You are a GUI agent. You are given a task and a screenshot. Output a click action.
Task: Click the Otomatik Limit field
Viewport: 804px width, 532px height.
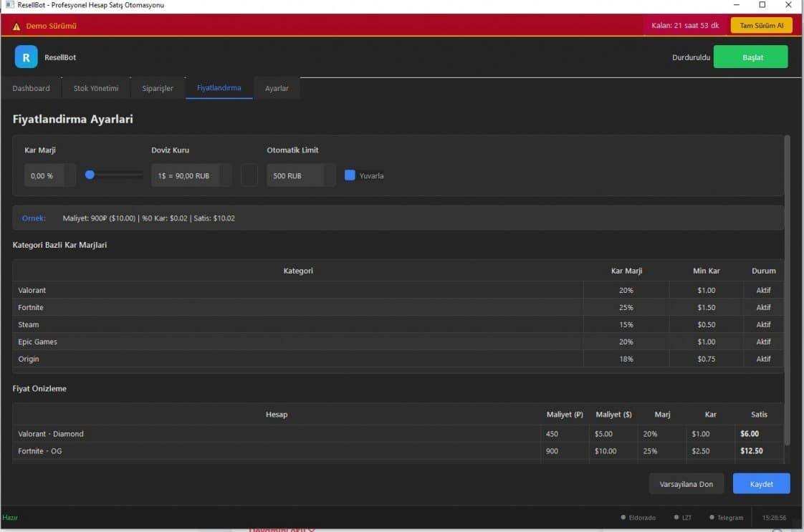click(x=301, y=175)
